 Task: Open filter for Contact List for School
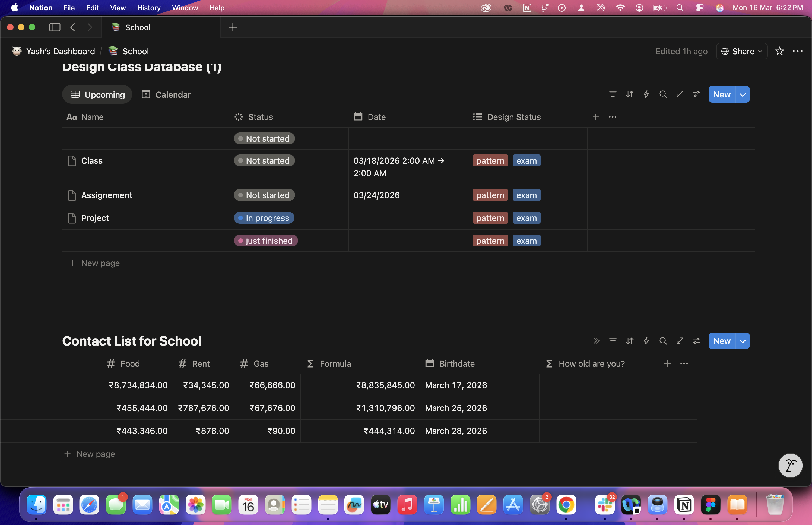point(613,341)
